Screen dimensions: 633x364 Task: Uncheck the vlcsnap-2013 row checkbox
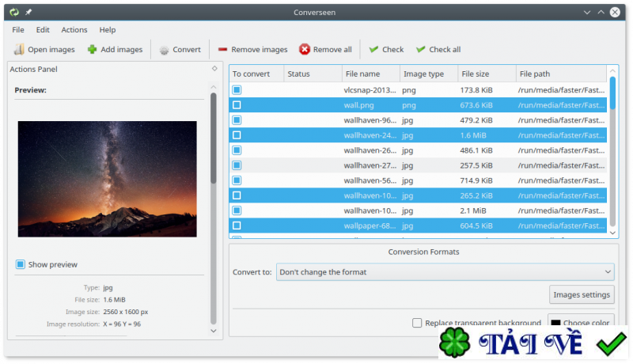[237, 89]
